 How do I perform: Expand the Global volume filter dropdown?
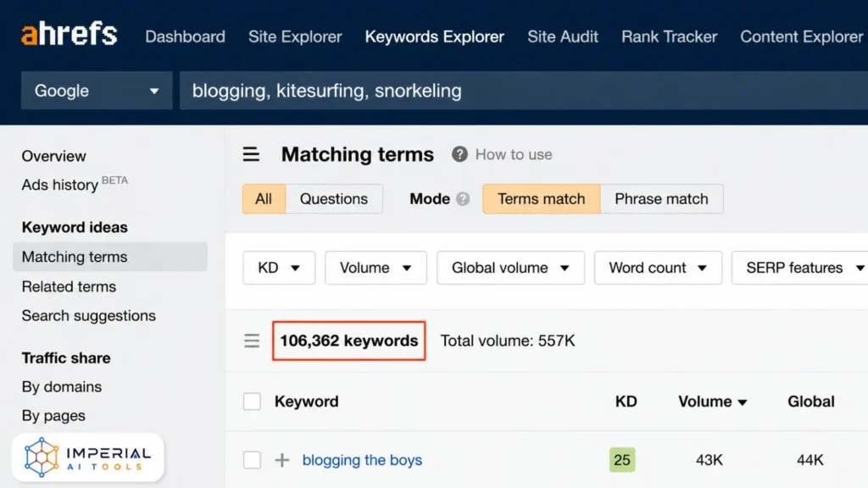coord(510,268)
